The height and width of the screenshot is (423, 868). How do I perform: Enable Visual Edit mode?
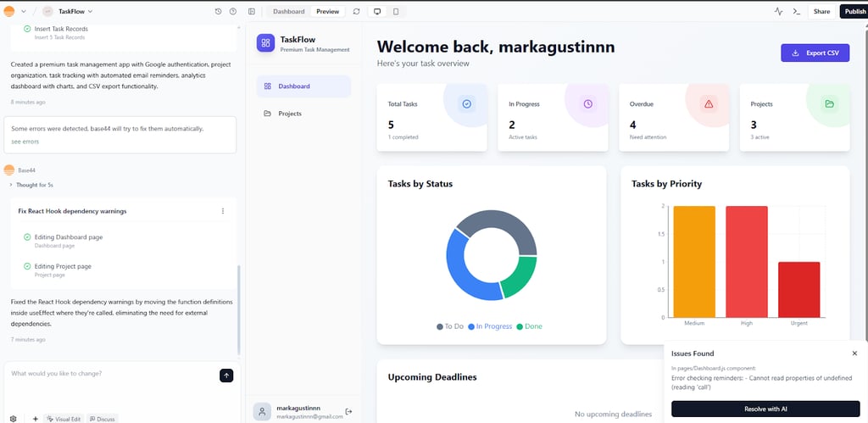[x=64, y=419]
